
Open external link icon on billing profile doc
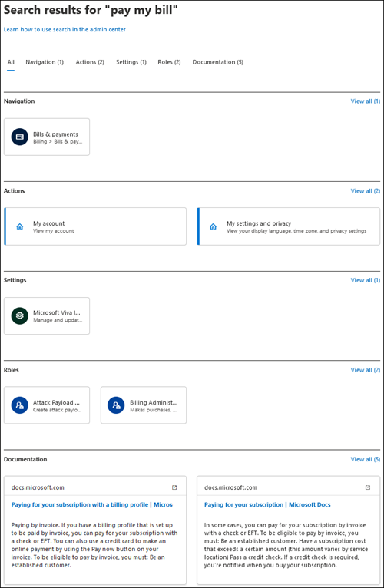click(x=174, y=487)
